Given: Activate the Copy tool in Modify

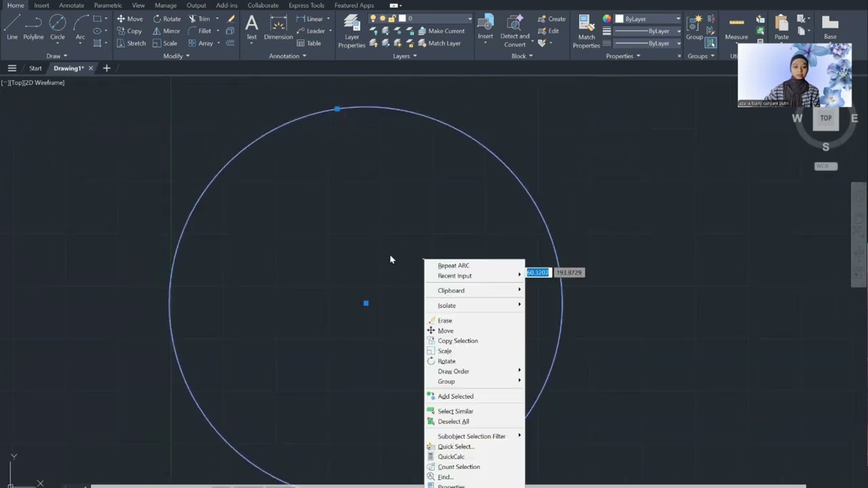Looking at the screenshot, I should coord(129,31).
